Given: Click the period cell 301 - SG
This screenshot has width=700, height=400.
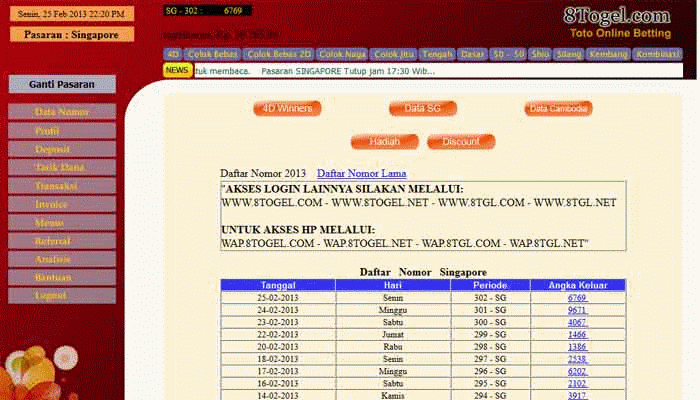Looking at the screenshot, I should 490,310.
